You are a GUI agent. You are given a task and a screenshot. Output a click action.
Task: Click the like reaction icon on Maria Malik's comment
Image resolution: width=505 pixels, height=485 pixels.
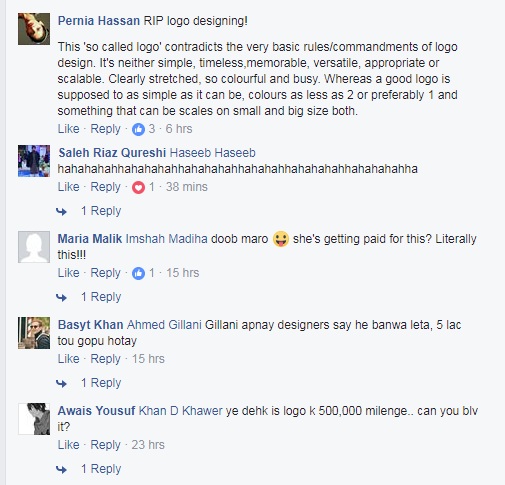pyautogui.click(x=138, y=273)
